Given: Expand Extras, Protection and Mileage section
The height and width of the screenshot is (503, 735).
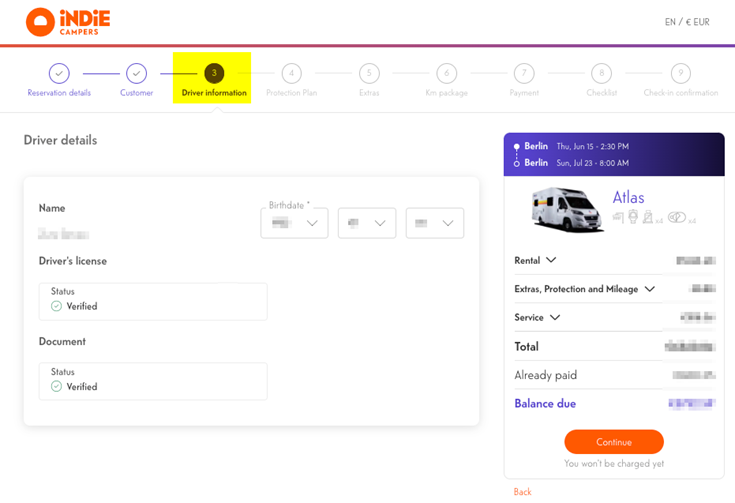Looking at the screenshot, I should [584, 289].
